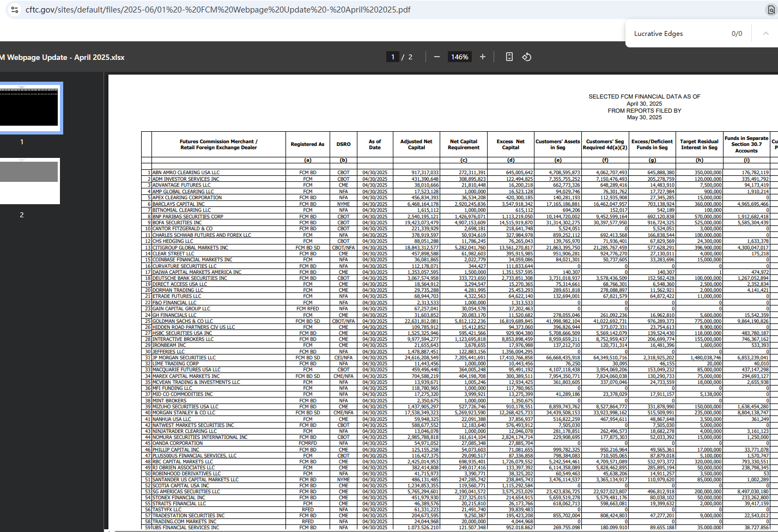Click the 'OANDA CORPORATION' row name
The height and width of the screenshot is (532, 778).
177,443
